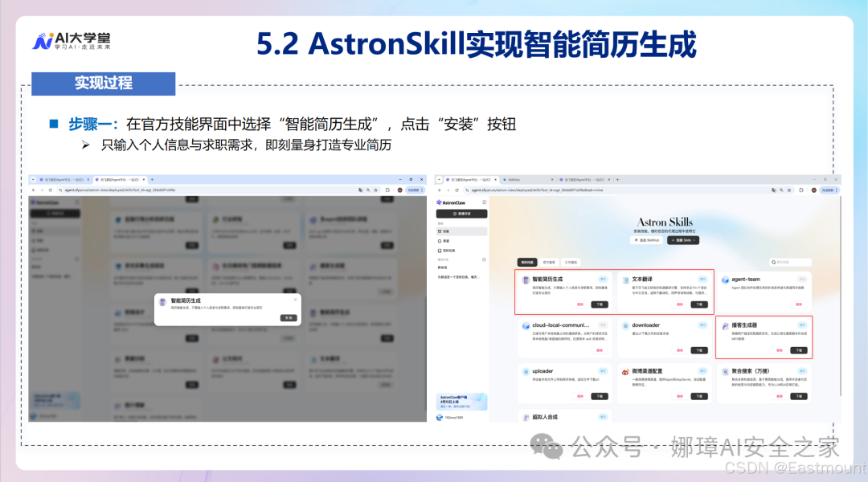Open extensions icon in right browser toolbar
The height and width of the screenshot is (482, 868).
801,190
